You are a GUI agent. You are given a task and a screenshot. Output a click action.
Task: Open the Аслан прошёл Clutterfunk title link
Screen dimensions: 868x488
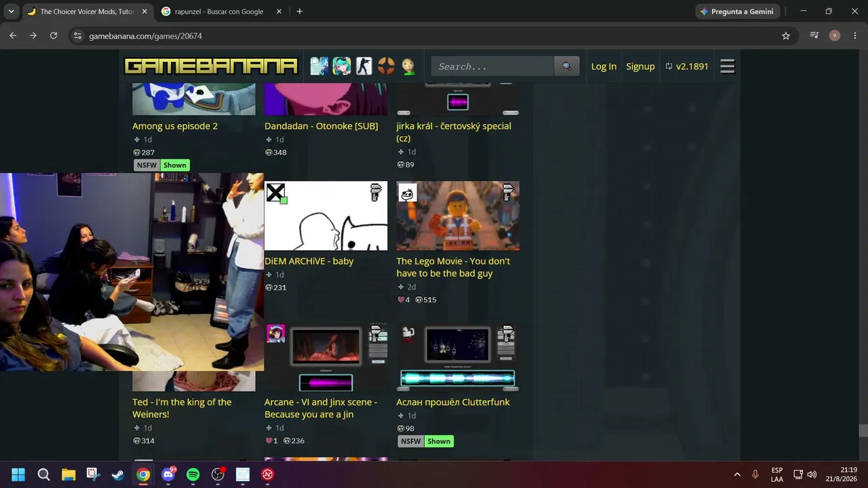[x=453, y=402]
